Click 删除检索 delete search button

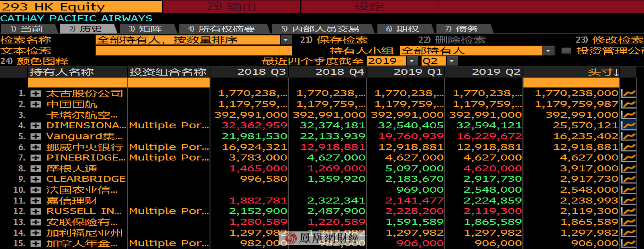pyautogui.click(x=452, y=40)
